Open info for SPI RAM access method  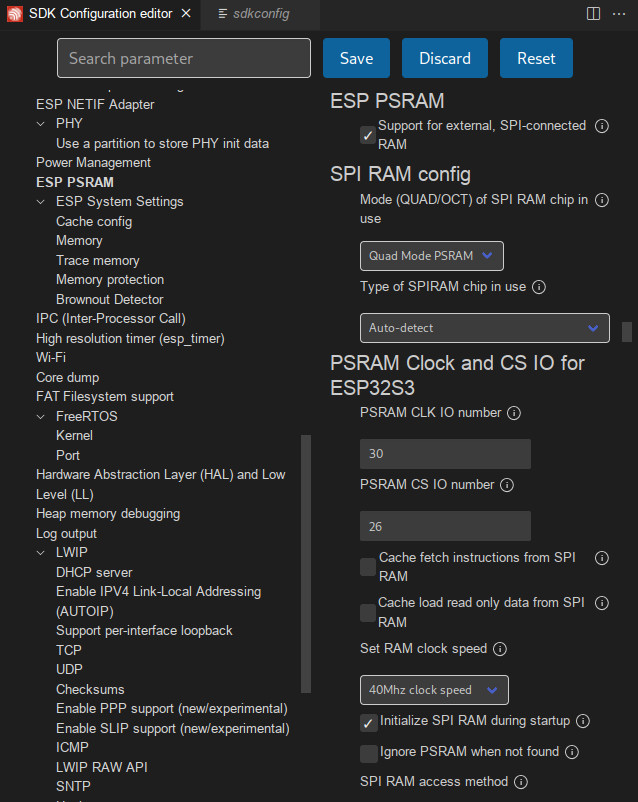pyautogui.click(x=523, y=781)
